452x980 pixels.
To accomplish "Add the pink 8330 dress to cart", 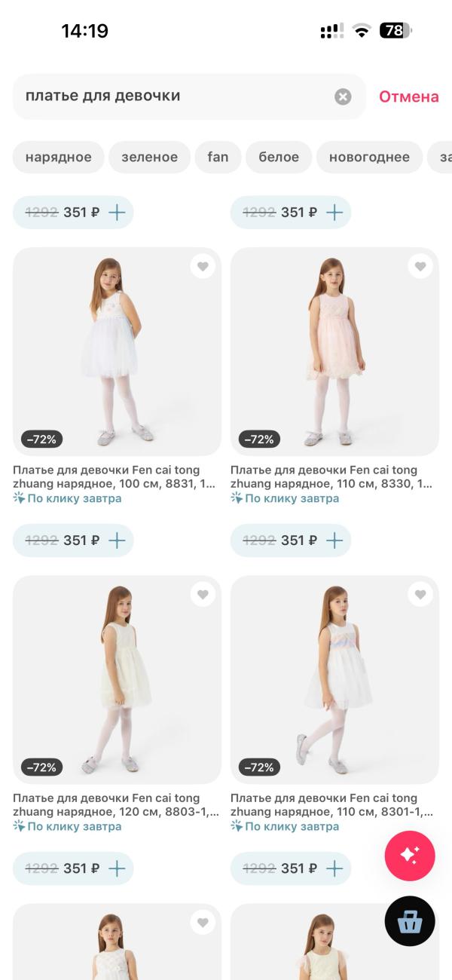I will click(x=334, y=541).
